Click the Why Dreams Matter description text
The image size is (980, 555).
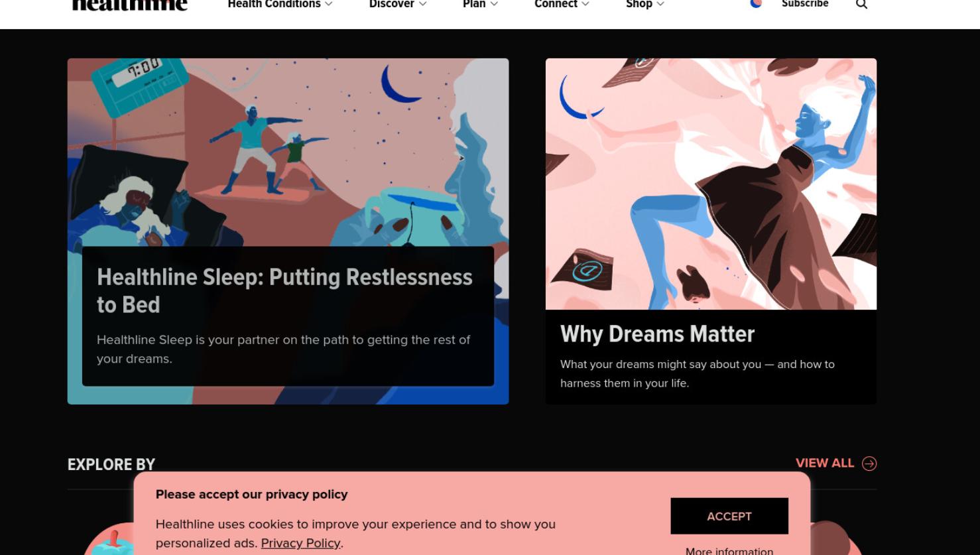(x=698, y=373)
